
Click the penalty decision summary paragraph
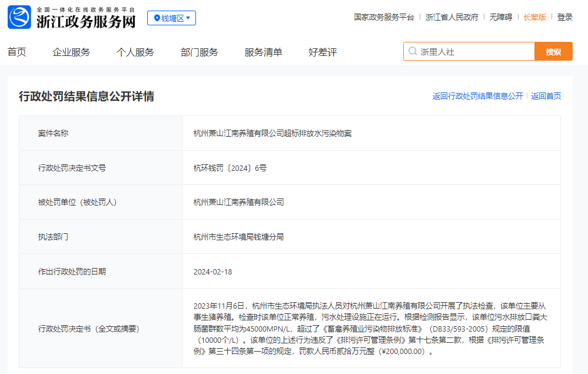pyautogui.click(x=370, y=329)
